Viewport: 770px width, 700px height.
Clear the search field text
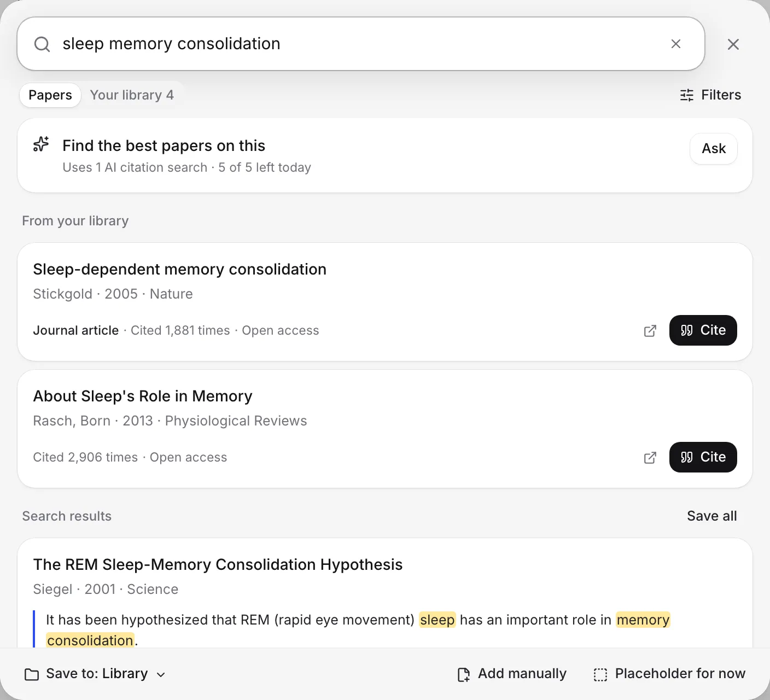pyautogui.click(x=676, y=44)
